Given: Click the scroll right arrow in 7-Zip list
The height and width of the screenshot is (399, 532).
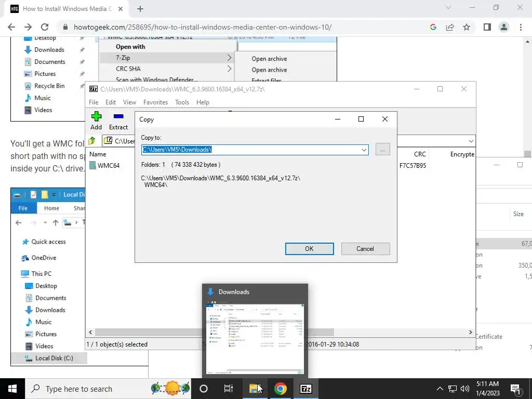Looking at the screenshot, I should click(470, 332).
